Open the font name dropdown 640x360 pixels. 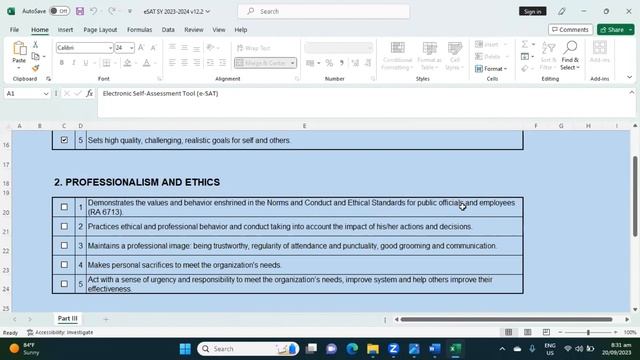[110, 48]
